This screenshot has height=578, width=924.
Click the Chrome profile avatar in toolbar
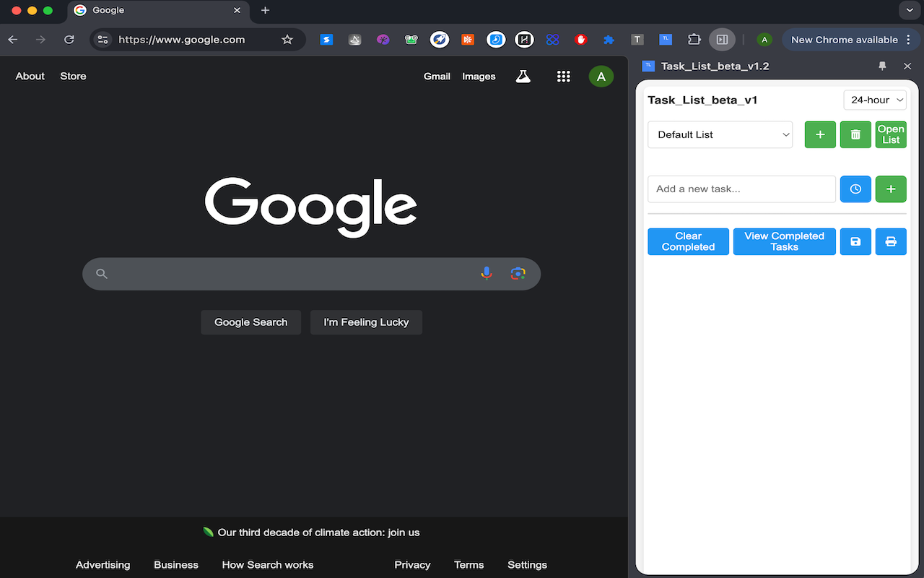pyautogui.click(x=764, y=40)
